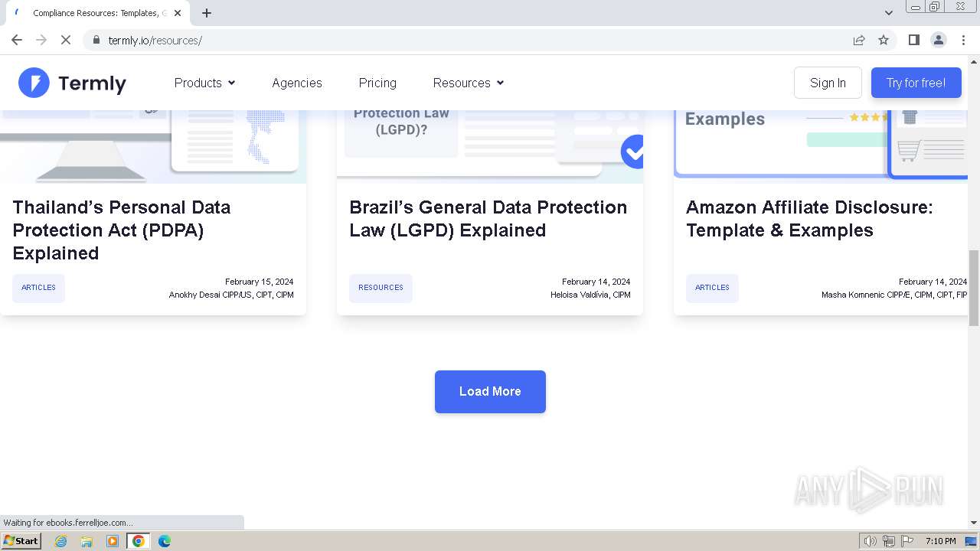
Task: Share this page icon in address bar
Action: coord(859,40)
